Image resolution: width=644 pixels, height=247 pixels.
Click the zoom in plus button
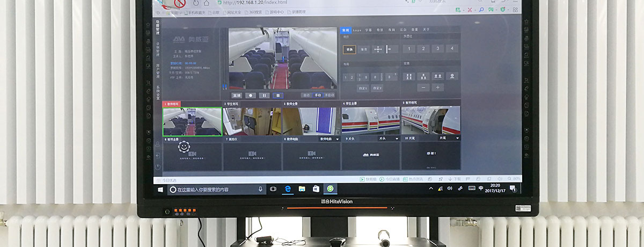[438, 88]
